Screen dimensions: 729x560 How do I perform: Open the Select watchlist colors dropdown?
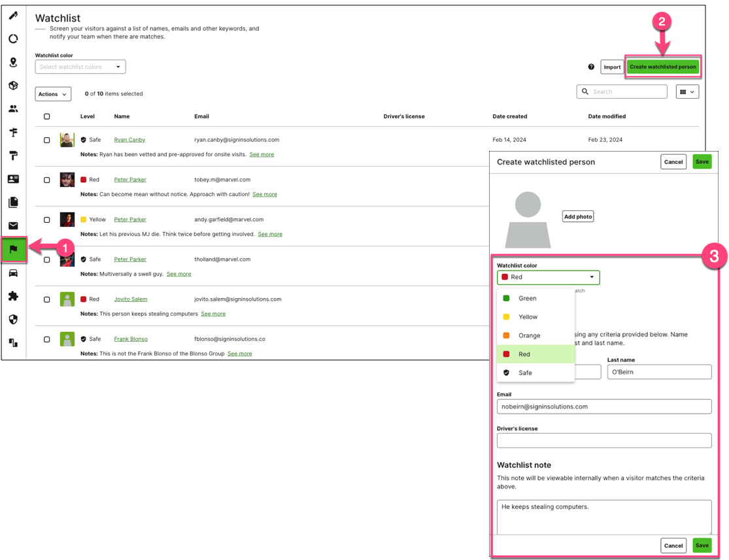pyautogui.click(x=80, y=67)
